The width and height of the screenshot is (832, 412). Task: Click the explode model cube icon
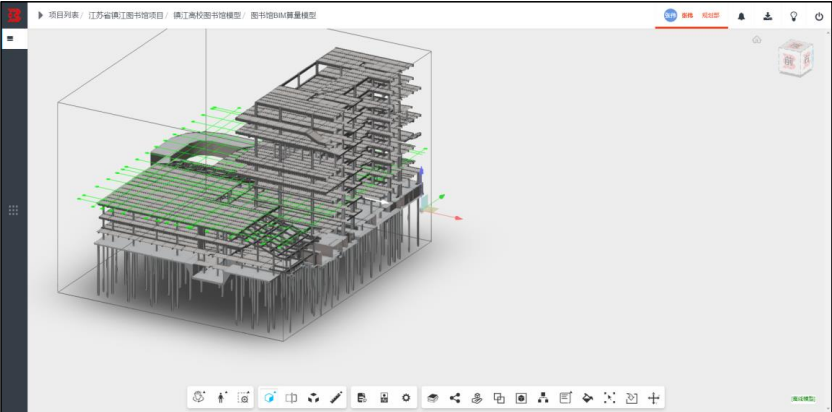[314, 397]
